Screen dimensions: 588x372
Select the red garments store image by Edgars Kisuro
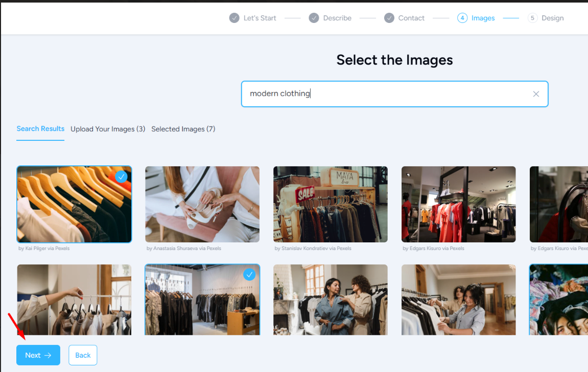(x=458, y=204)
